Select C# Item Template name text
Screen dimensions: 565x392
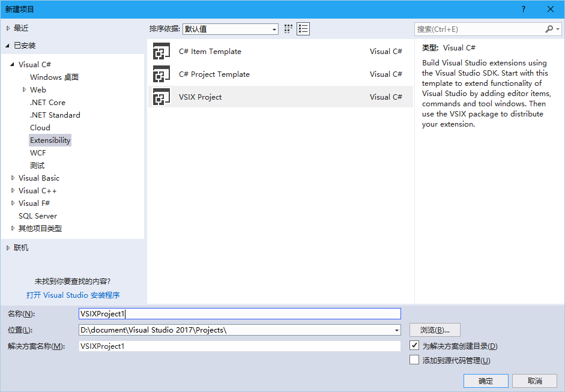210,52
